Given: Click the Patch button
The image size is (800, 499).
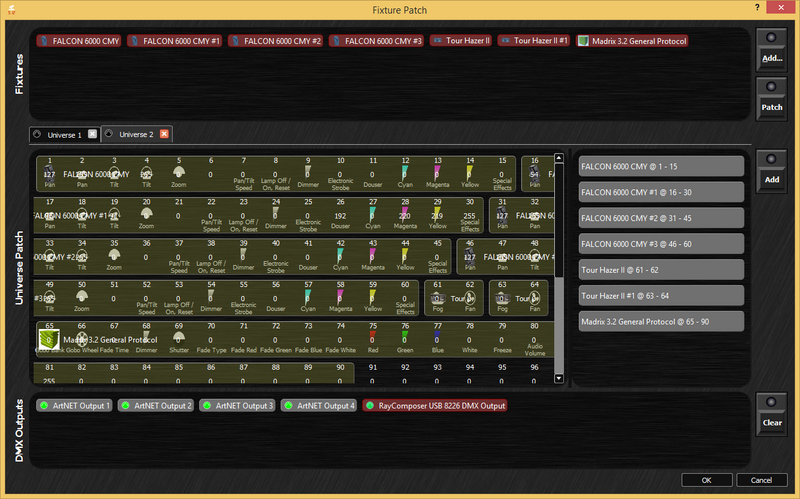Looking at the screenshot, I should pos(771,98).
